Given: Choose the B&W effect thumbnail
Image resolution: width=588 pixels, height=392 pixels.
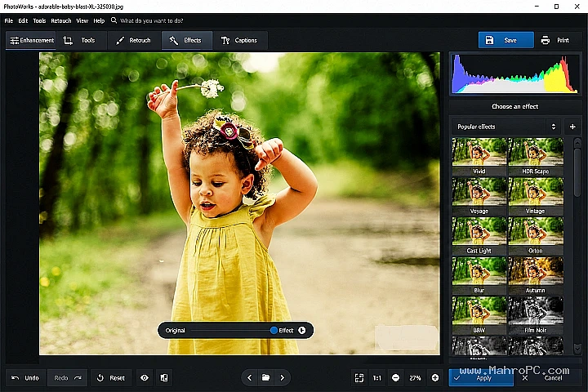Looking at the screenshot, I should (479, 315).
